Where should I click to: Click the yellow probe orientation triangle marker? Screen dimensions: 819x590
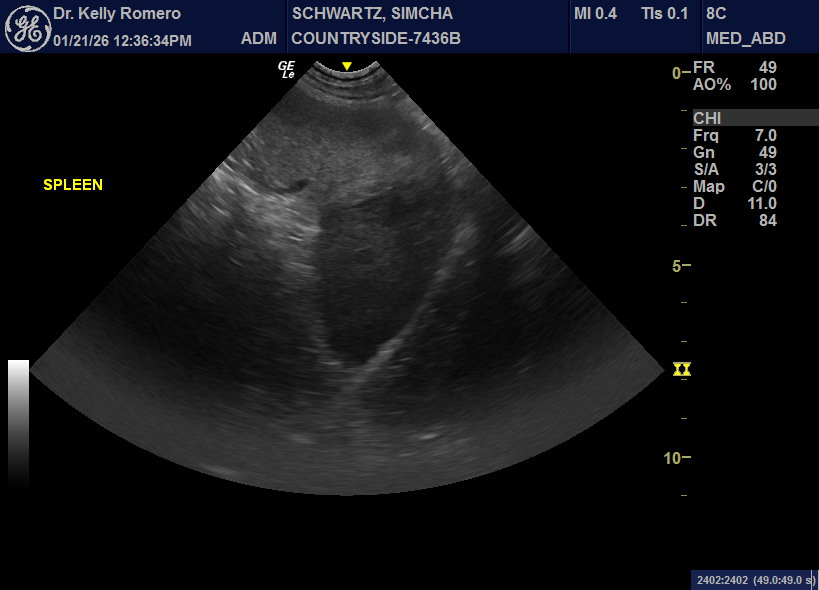click(347, 66)
